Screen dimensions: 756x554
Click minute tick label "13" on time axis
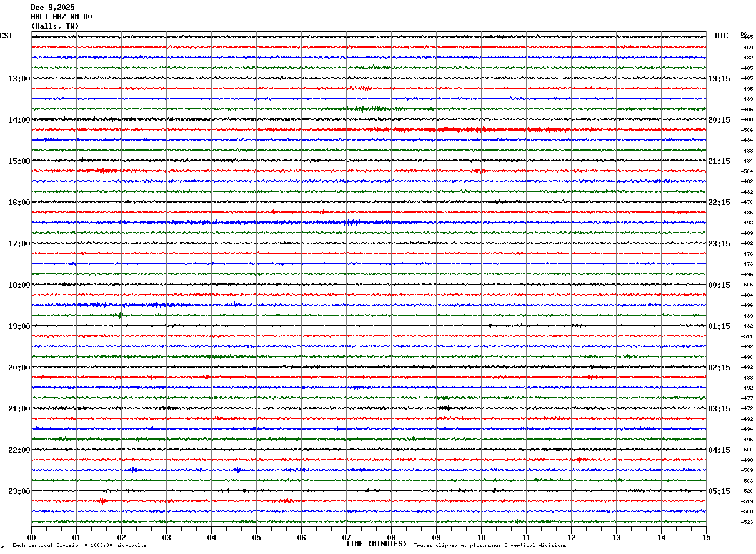[616, 537]
